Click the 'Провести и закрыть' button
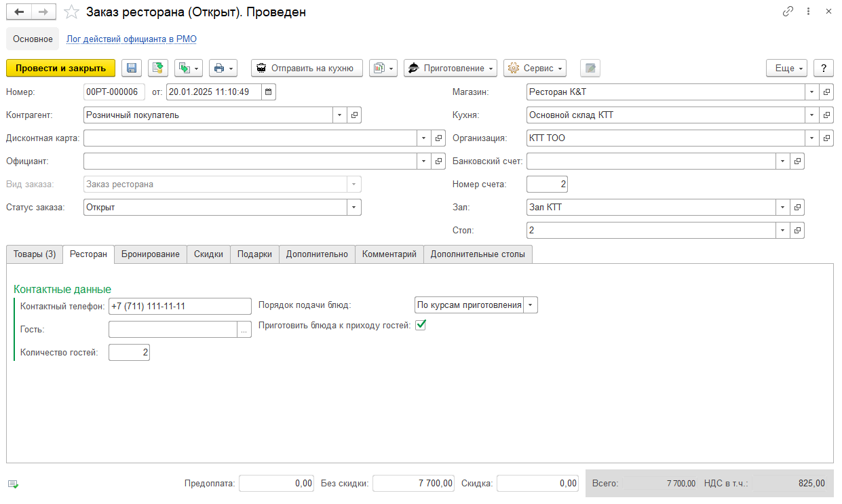 pyautogui.click(x=61, y=68)
